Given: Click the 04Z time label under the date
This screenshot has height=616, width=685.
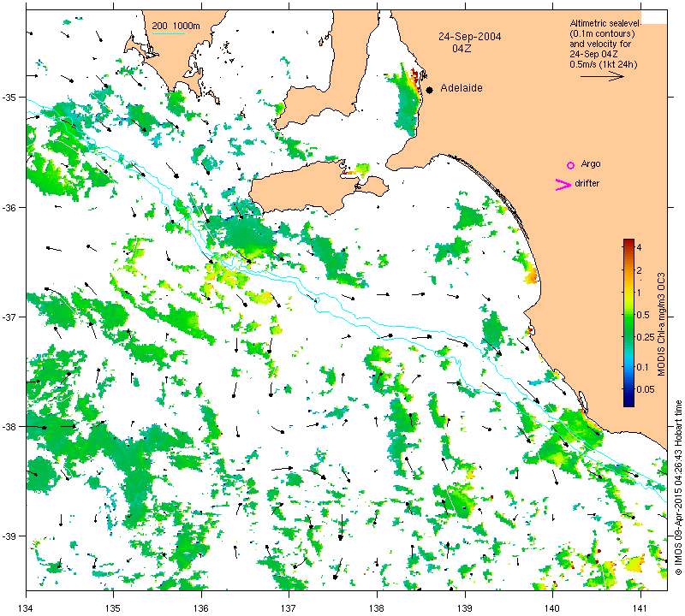Looking at the screenshot, I should 462,49.
